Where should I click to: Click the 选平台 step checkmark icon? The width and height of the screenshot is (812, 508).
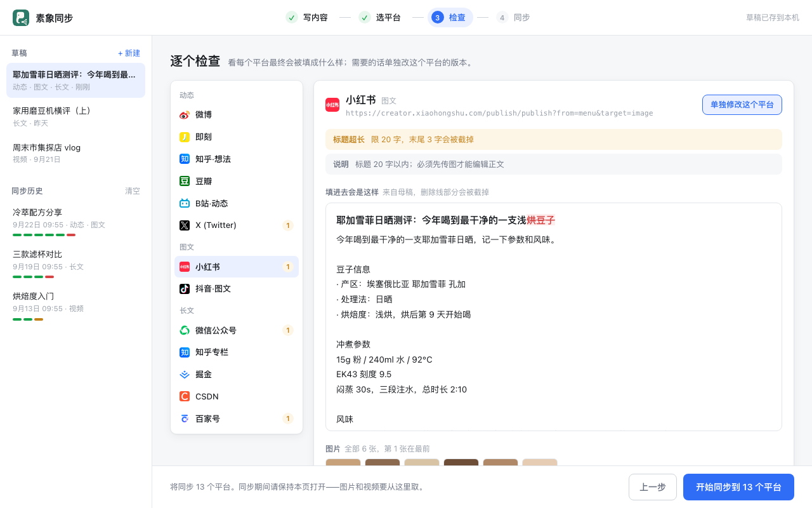365,18
